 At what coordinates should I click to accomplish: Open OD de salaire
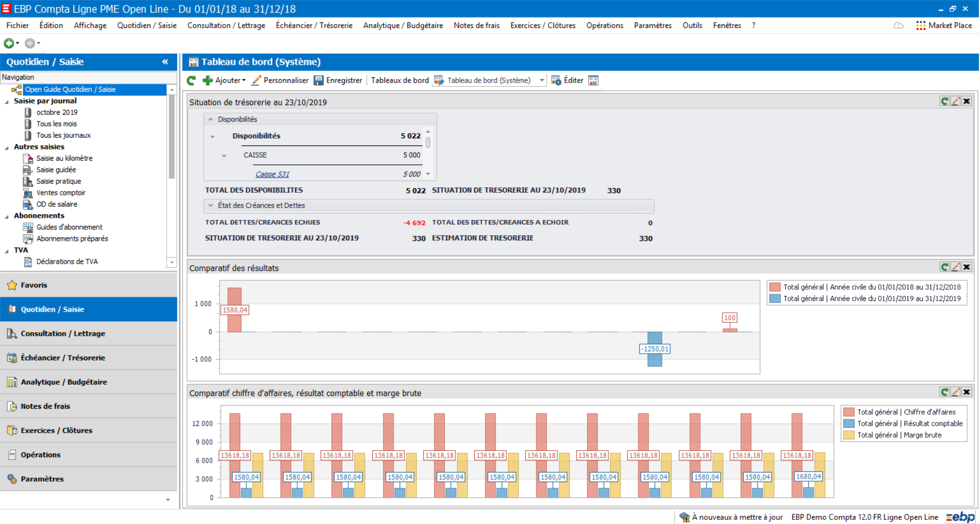click(57, 204)
